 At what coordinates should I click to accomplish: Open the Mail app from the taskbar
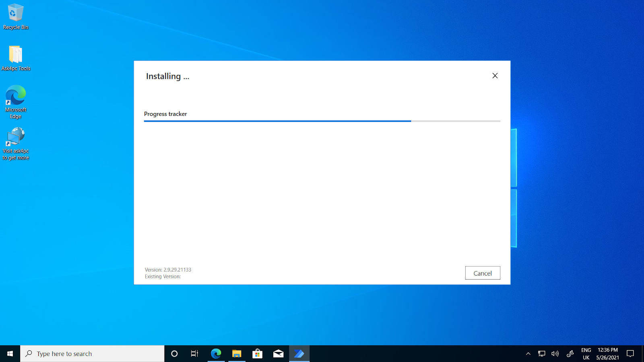coord(279,354)
